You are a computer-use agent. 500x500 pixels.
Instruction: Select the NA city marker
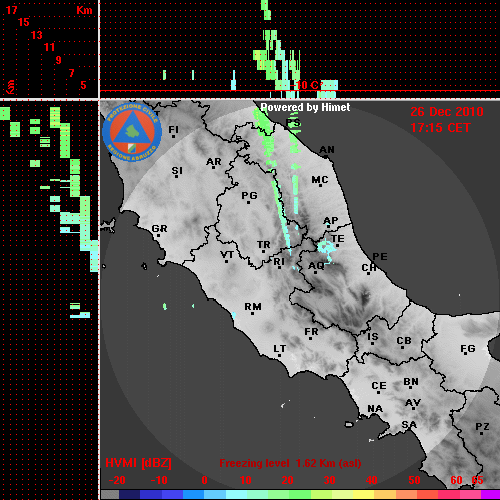coord(375,409)
